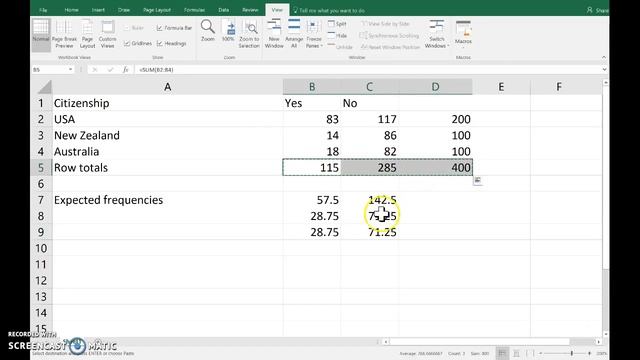Click the zoom out minus button
Viewport: 640px width, 360px height.
click(540, 353)
